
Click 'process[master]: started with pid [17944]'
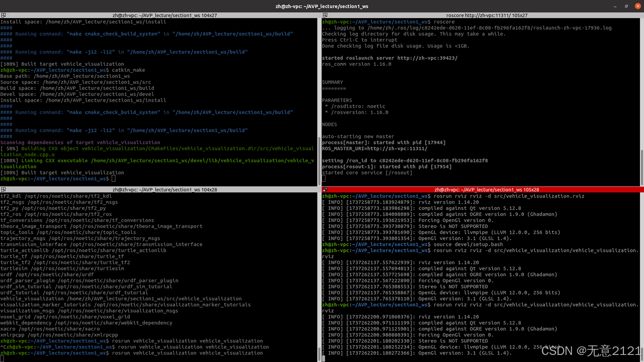pos(384,142)
